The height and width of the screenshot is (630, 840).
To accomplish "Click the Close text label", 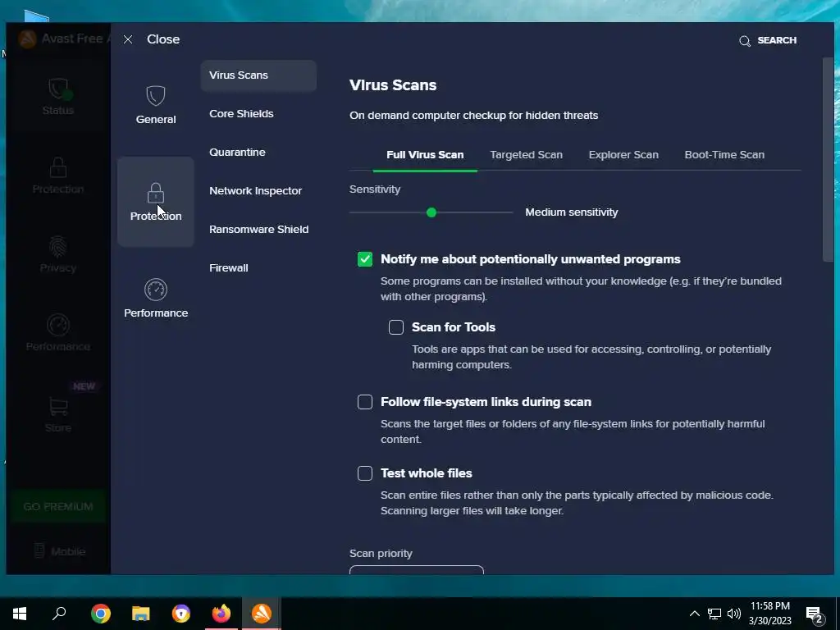I will click(163, 39).
